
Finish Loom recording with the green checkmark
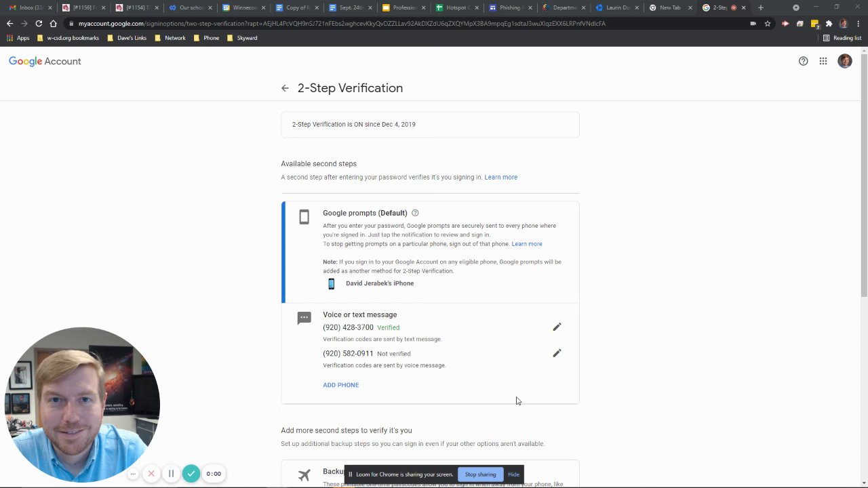[x=191, y=474]
